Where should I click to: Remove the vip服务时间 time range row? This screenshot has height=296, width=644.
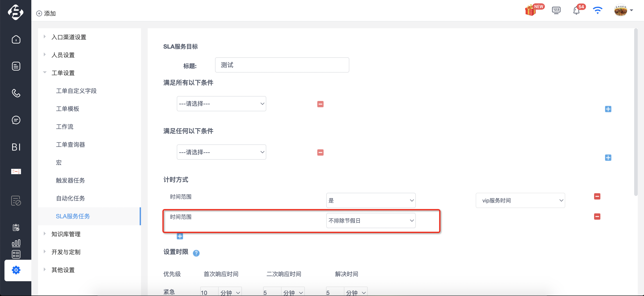[x=597, y=196]
